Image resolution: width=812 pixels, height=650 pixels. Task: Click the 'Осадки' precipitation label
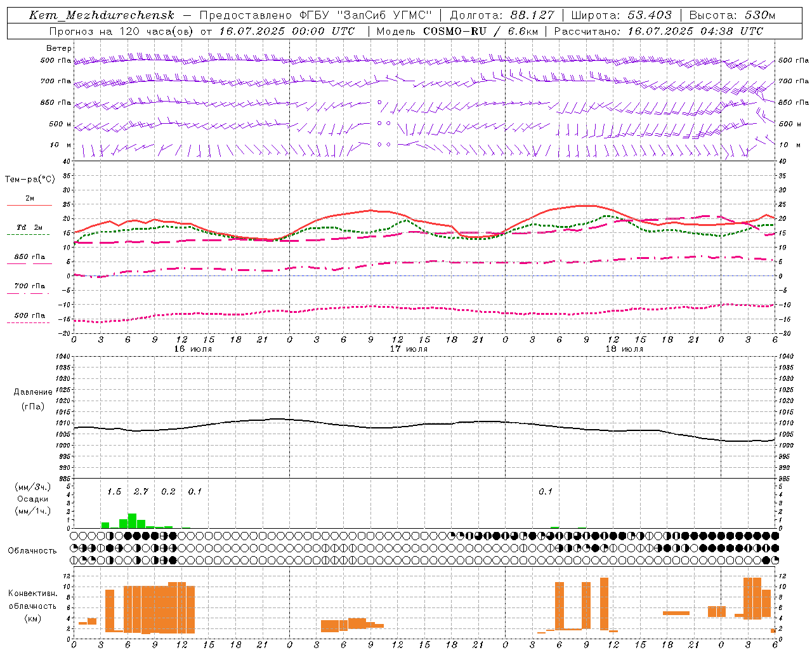(x=32, y=499)
